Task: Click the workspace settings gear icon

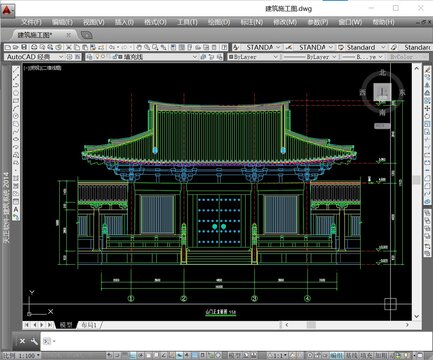Action: click(x=69, y=57)
